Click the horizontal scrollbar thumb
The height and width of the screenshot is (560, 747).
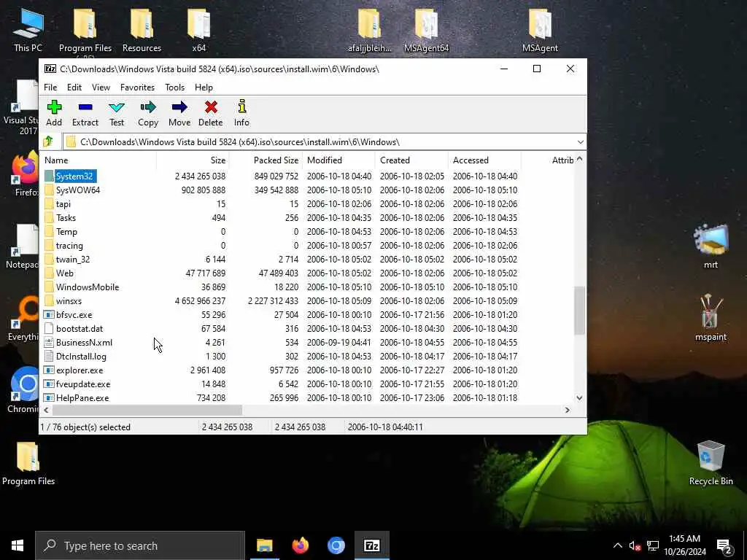coord(147,410)
